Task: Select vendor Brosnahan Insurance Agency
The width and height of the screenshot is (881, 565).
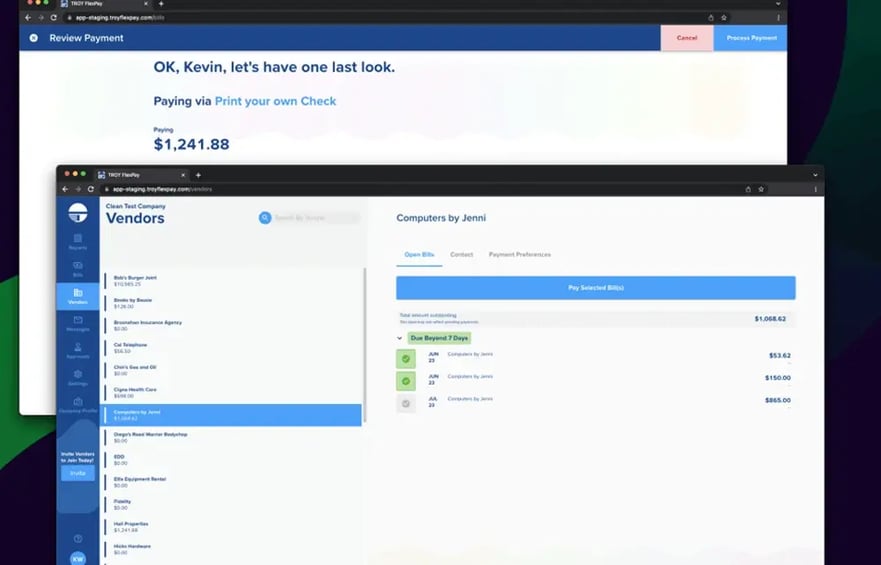Action: coord(231,326)
